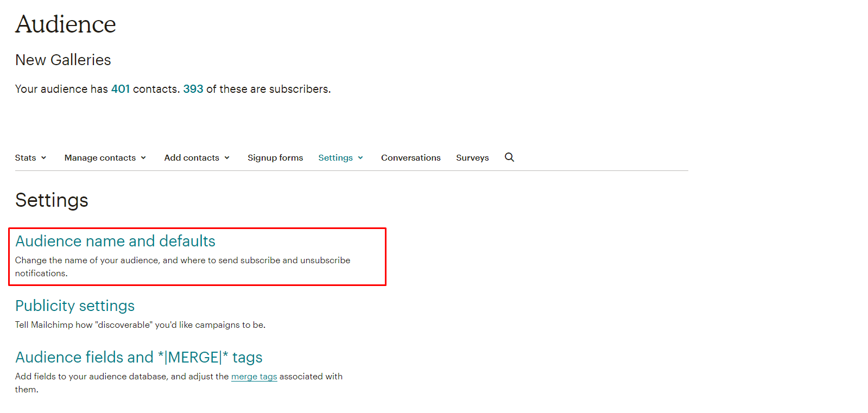Open Publicity settings

75,306
